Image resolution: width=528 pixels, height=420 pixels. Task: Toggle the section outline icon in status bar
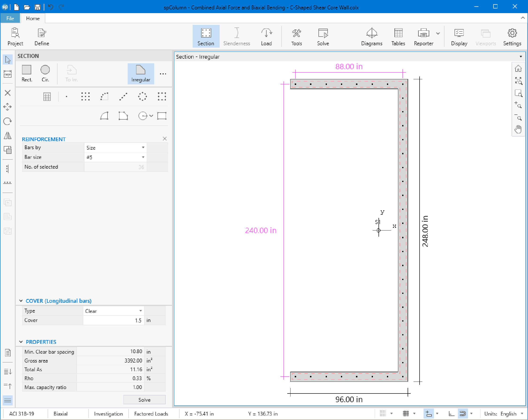[463, 414]
